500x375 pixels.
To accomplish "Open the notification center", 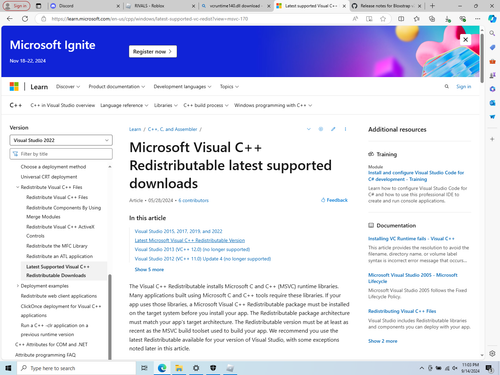I will (489, 368).
